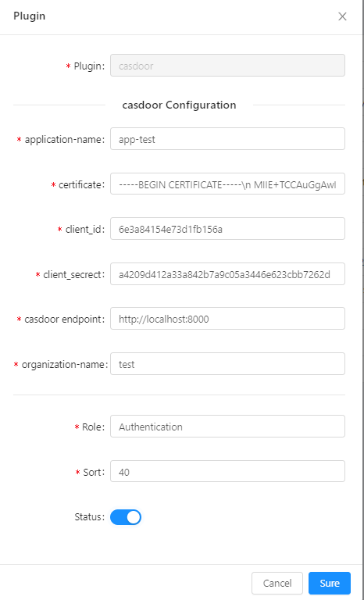Select the organization-name input field
The height and width of the screenshot is (600, 364).
[227, 363]
